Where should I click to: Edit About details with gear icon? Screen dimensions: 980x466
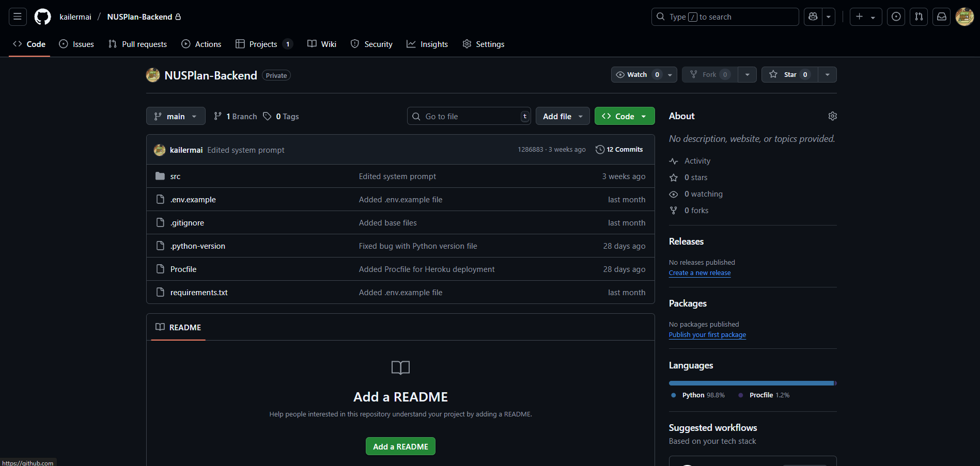(832, 116)
